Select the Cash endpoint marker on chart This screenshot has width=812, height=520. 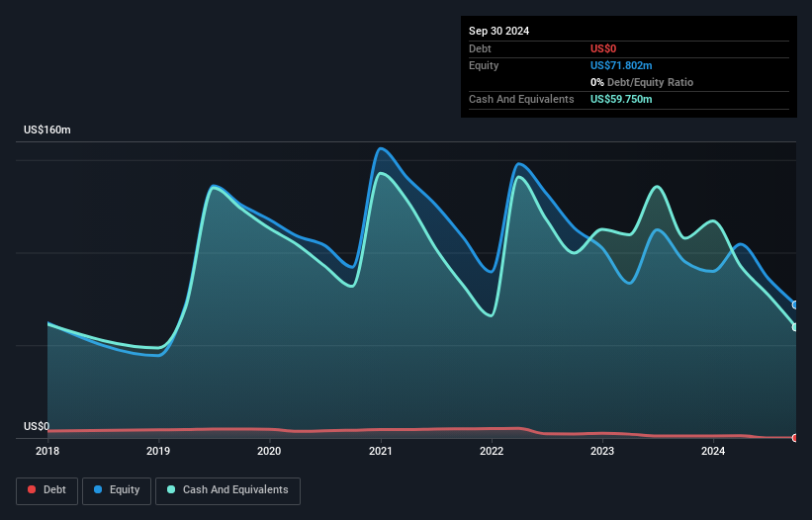coord(795,327)
